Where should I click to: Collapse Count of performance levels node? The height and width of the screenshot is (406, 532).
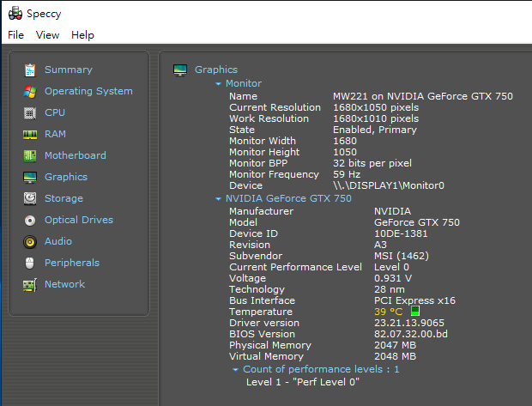click(x=235, y=370)
